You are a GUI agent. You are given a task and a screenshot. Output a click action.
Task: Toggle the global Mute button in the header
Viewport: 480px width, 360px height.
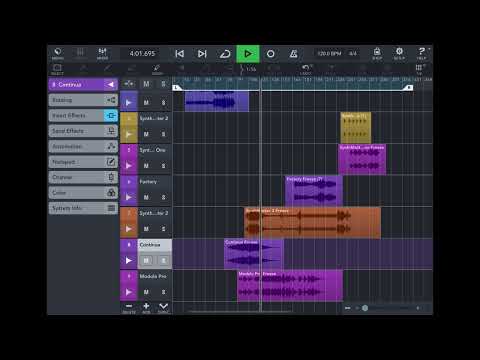[146, 84]
